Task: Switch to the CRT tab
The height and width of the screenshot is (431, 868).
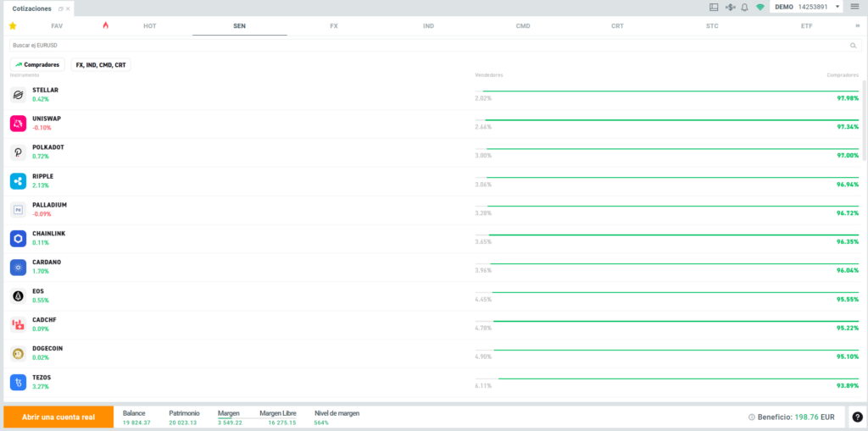Action: pos(618,26)
